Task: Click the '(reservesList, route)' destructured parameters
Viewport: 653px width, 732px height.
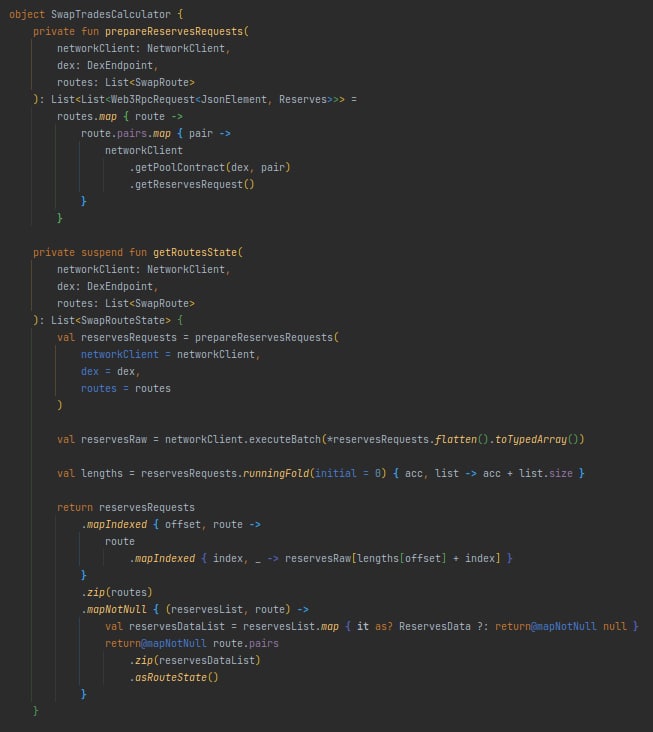Action: 228,609
